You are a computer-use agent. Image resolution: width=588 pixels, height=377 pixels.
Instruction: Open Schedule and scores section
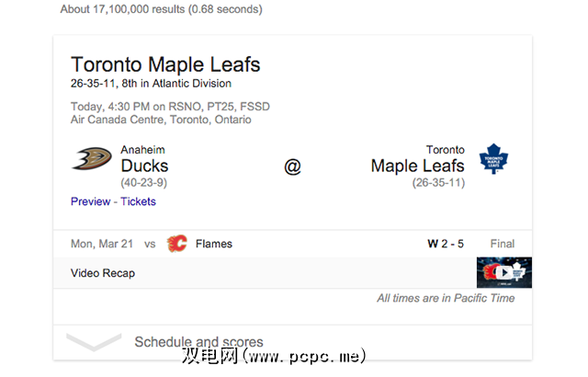[x=198, y=342]
